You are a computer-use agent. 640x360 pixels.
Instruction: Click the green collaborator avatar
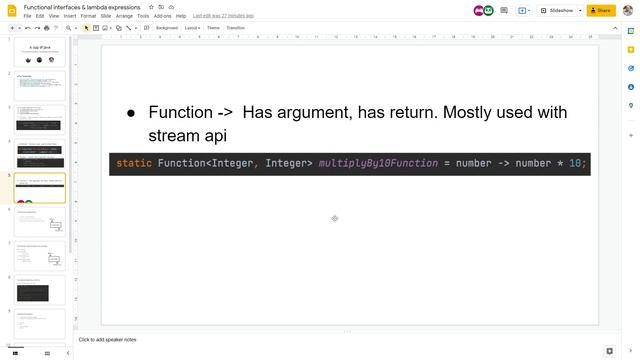point(488,11)
